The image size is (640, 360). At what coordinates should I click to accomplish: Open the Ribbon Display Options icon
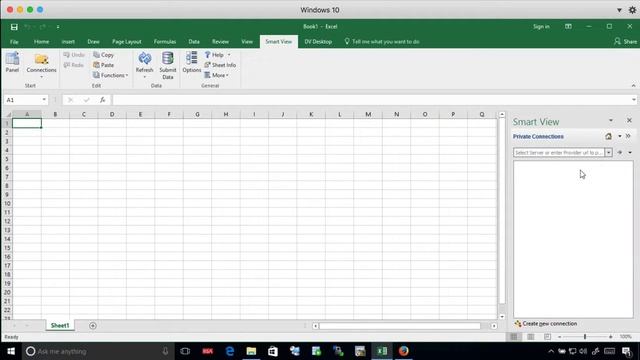568,27
